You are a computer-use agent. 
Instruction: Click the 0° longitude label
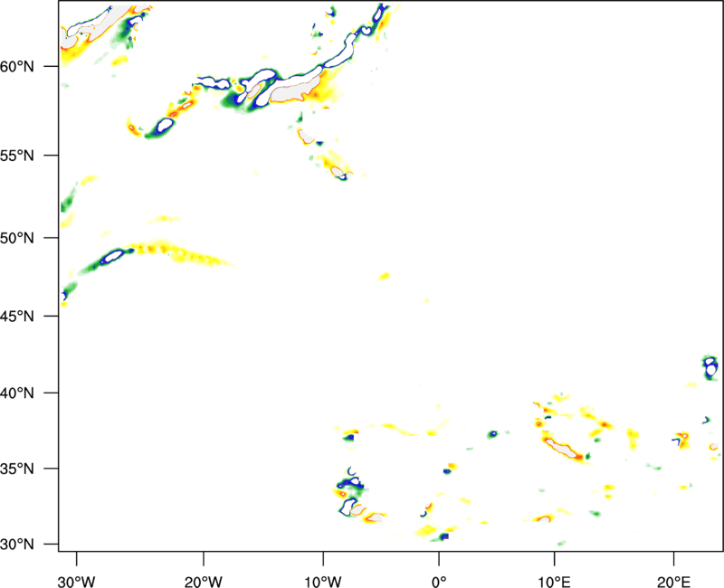(x=439, y=582)
